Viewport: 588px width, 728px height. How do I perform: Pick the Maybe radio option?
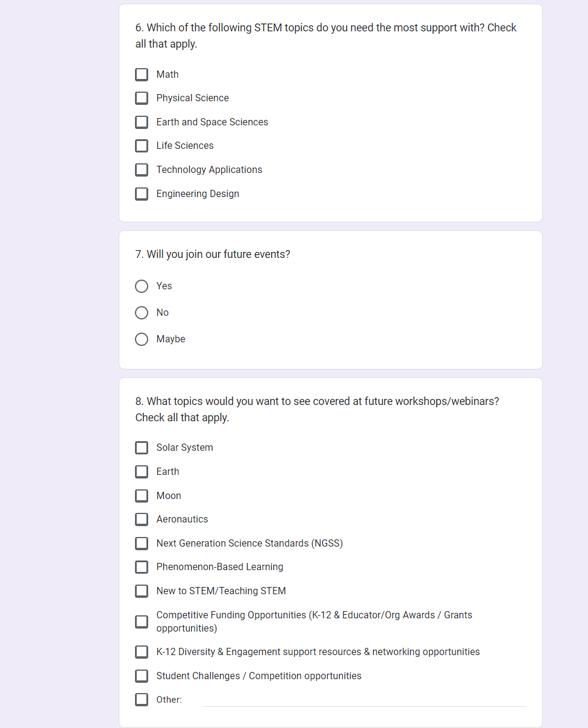[x=142, y=339]
